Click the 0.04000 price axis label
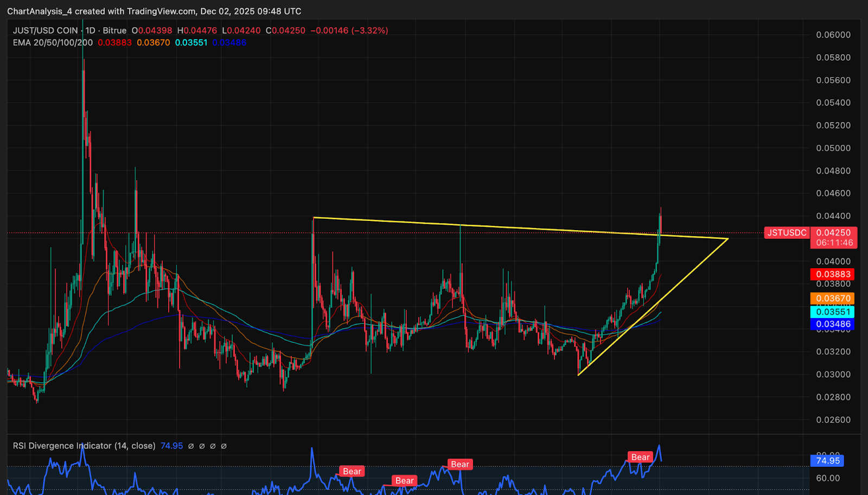The image size is (868, 495). [x=833, y=262]
